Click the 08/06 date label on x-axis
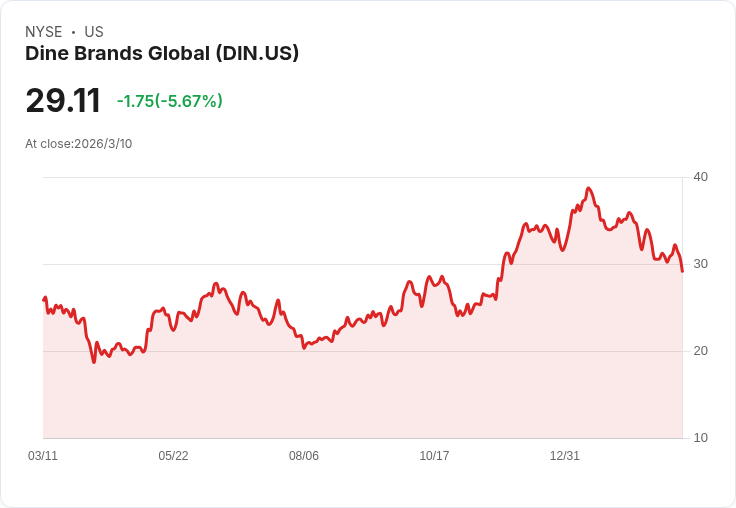 pyautogui.click(x=304, y=456)
